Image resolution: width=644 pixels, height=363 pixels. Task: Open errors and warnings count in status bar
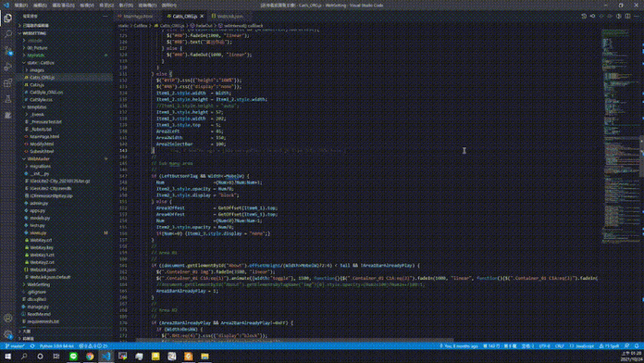click(x=93, y=346)
